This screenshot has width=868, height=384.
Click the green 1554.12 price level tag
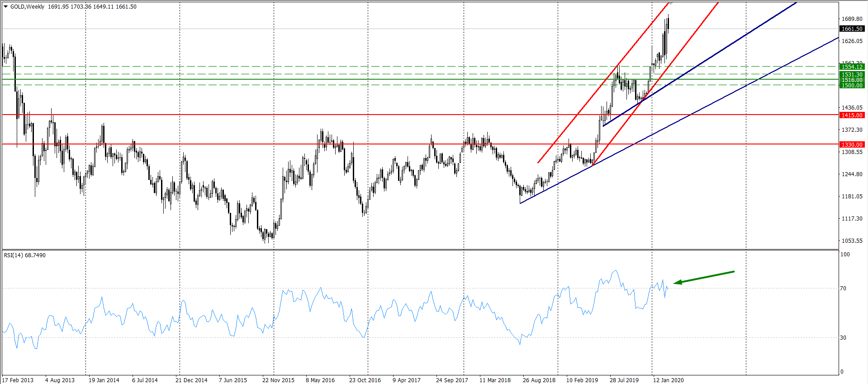point(852,67)
